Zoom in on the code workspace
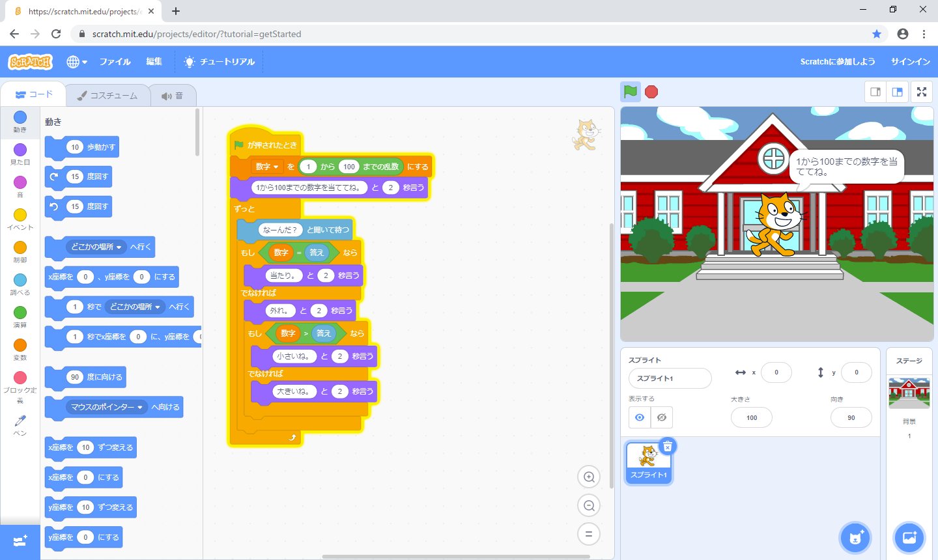The height and width of the screenshot is (560, 938). [589, 477]
